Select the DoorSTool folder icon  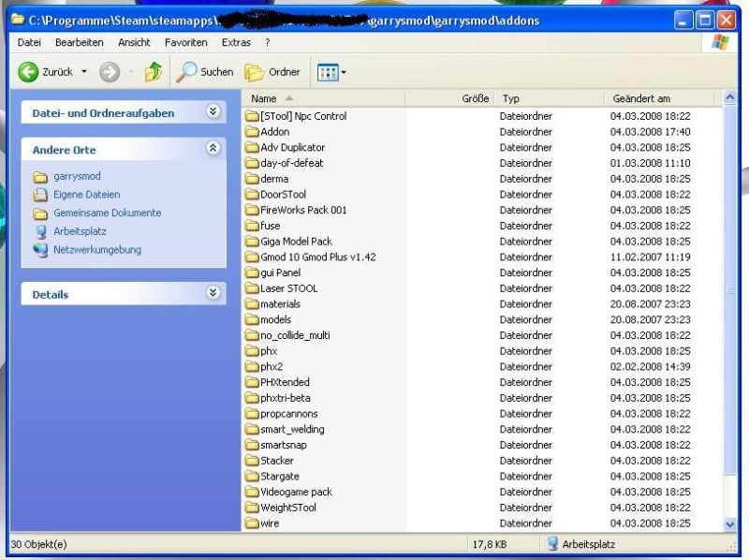point(252,195)
